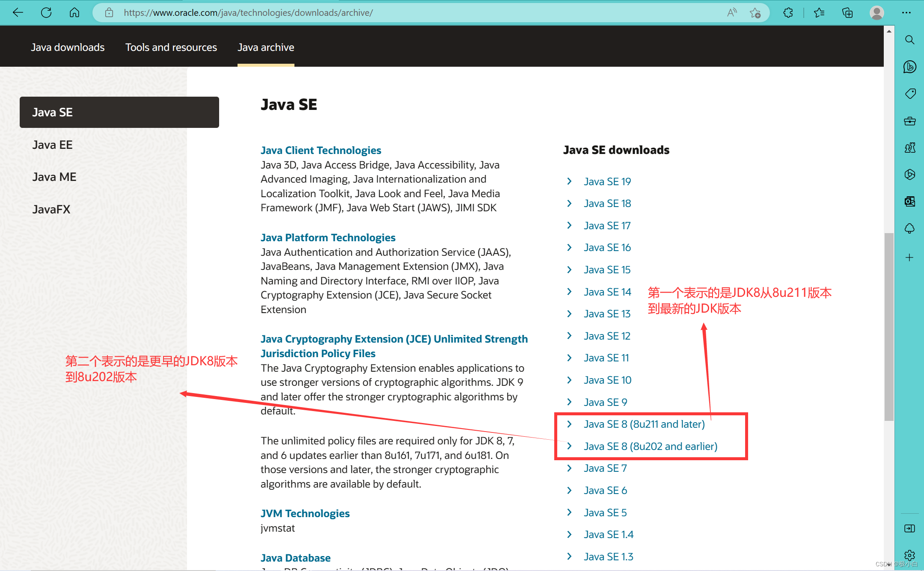Open the Java SE 13 link
This screenshot has height=571, width=924.
pos(607,314)
